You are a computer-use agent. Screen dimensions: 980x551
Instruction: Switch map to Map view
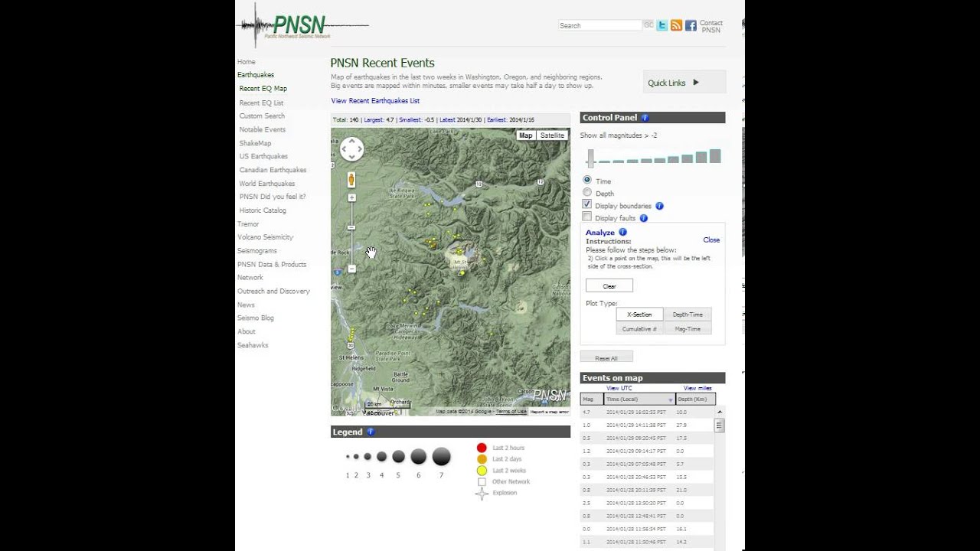click(526, 135)
